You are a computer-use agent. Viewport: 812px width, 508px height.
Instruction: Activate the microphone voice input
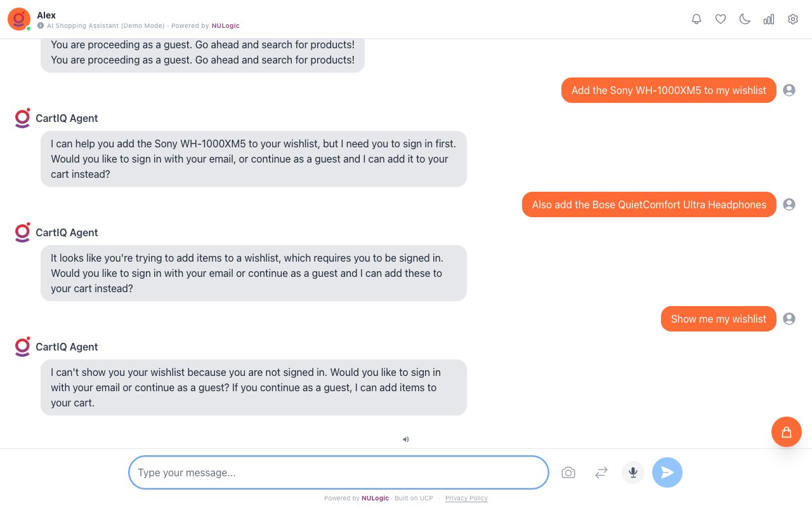(633, 472)
